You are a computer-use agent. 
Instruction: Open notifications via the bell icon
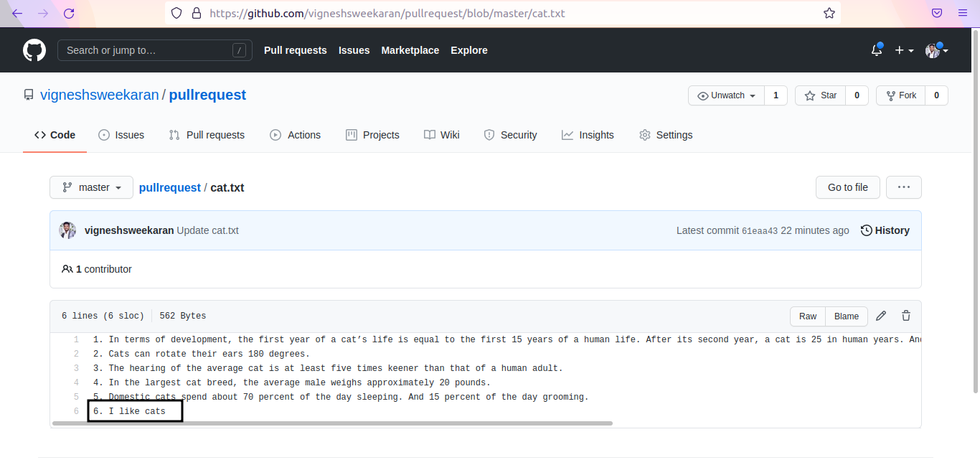[x=876, y=50]
